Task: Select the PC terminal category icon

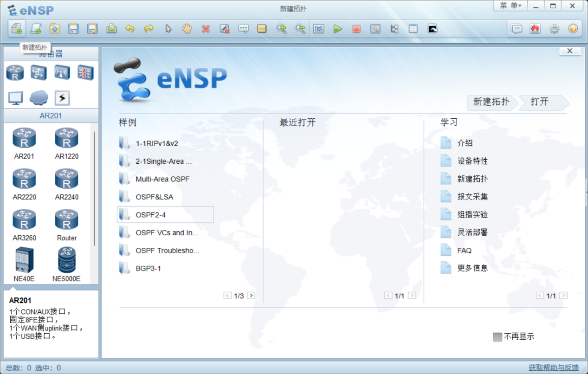Action: click(15, 98)
